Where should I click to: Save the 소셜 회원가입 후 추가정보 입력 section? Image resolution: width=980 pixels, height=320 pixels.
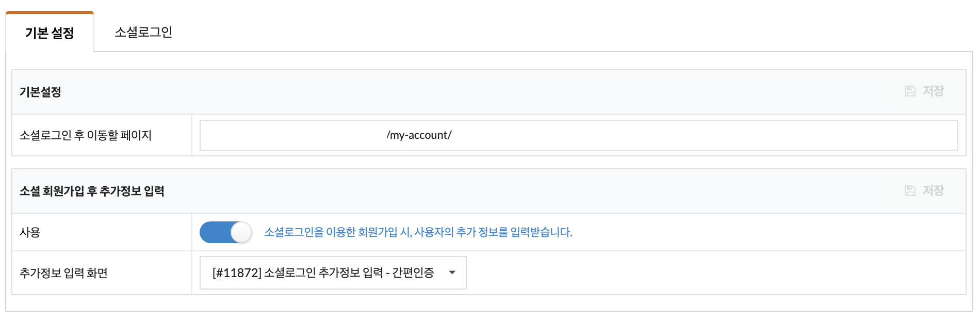925,190
